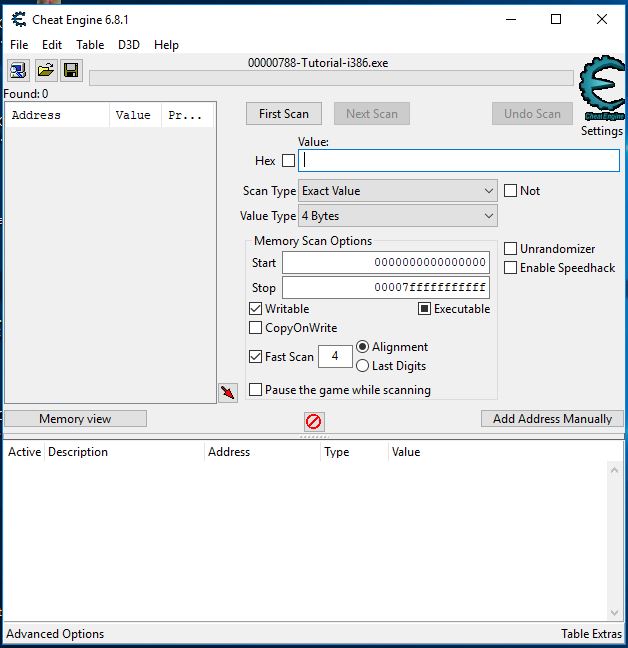
Task: Click the process name 00000788-Tutorial-i386.exe
Action: 318,63
